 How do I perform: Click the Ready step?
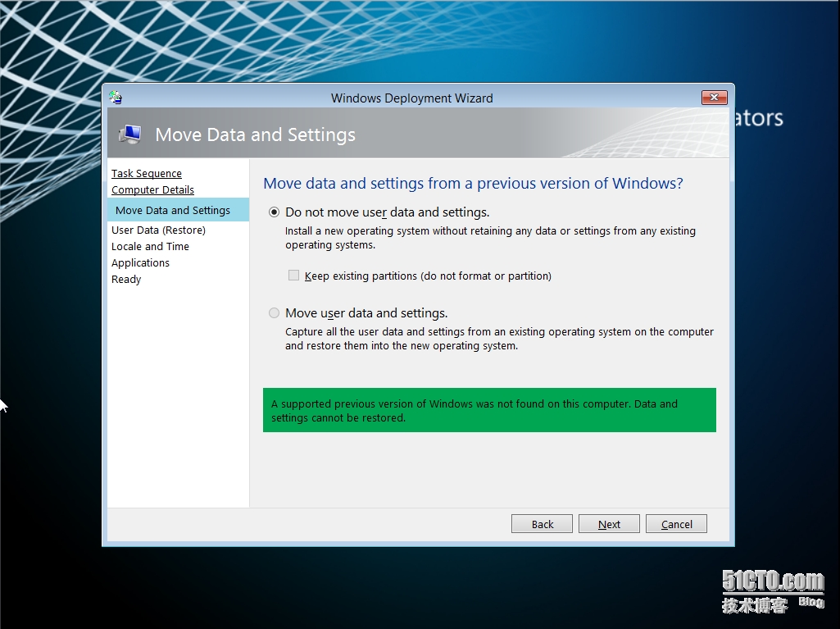(126, 280)
